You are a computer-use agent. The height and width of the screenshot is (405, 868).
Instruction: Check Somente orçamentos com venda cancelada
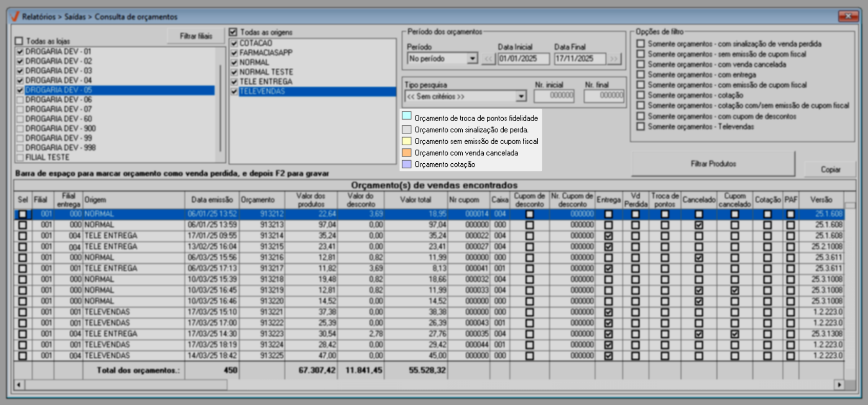click(x=641, y=64)
